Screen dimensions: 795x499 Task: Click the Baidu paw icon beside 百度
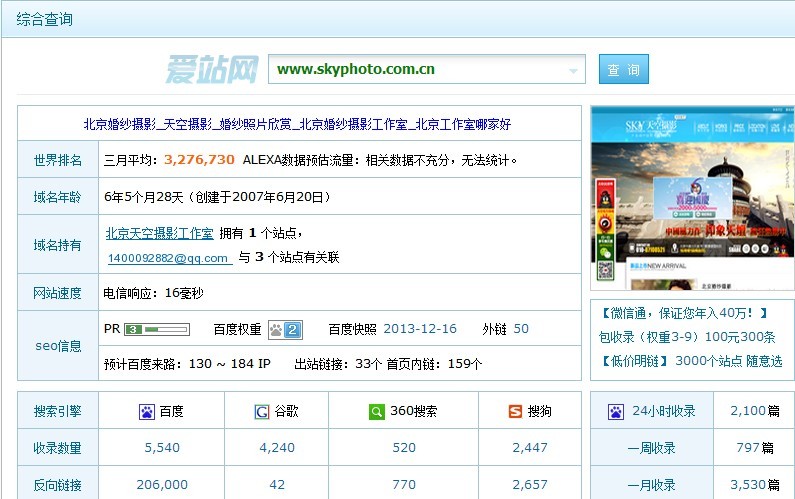[x=147, y=411]
